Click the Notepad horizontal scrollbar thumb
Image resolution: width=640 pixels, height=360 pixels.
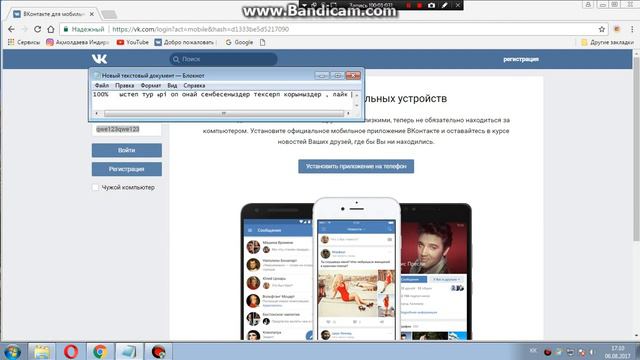pyautogui.click(x=223, y=113)
